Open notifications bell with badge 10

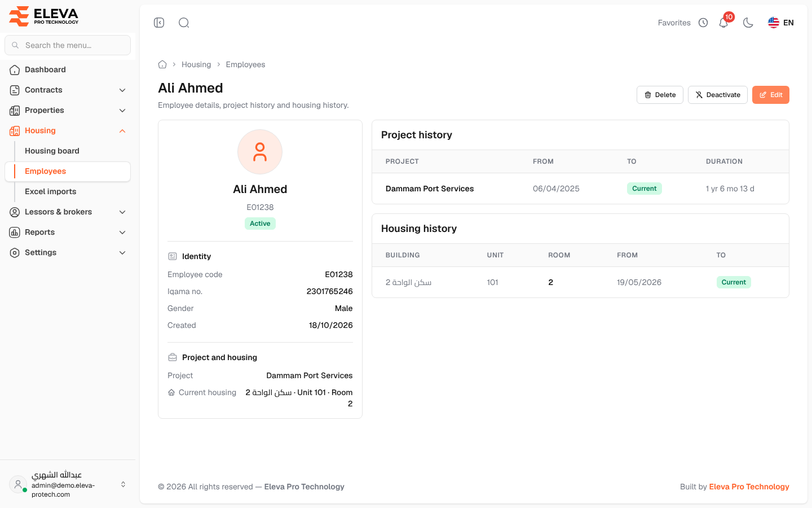[723, 23]
